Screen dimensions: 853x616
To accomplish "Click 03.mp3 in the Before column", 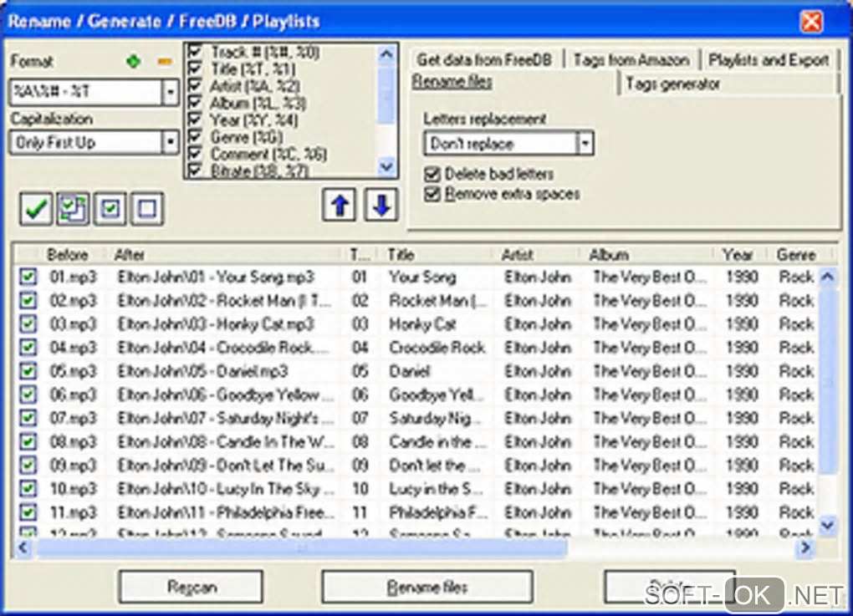I will (x=73, y=324).
